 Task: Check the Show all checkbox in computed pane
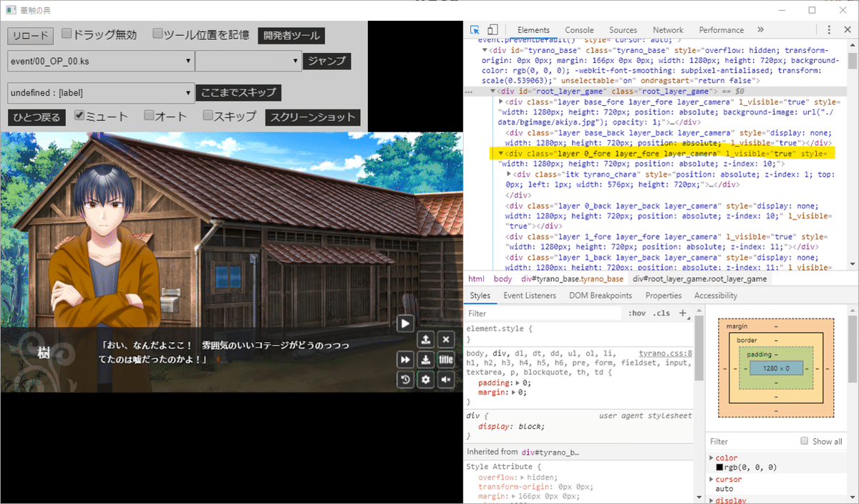(x=805, y=441)
